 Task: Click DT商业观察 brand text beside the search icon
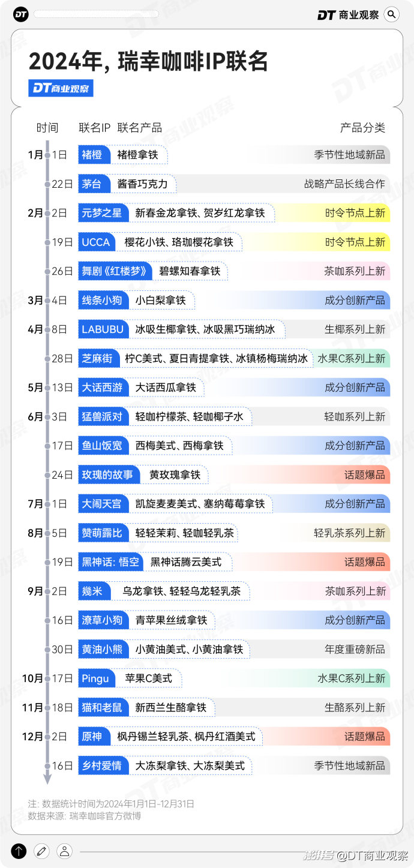348,15
